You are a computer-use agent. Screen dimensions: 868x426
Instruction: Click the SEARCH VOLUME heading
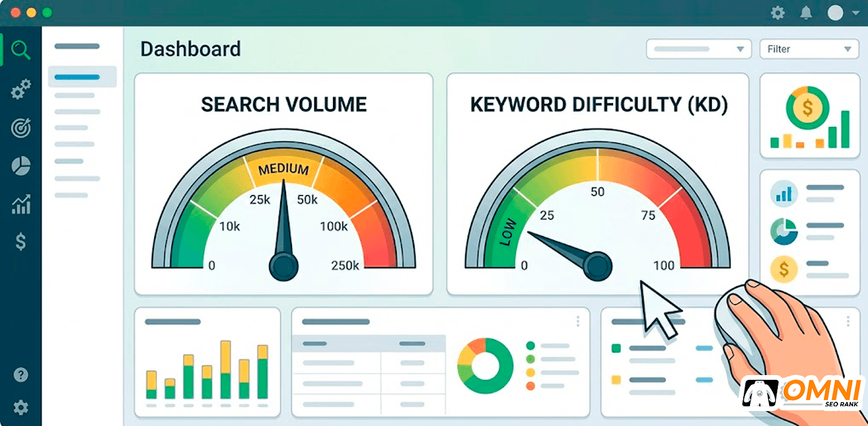pos(283,104)
